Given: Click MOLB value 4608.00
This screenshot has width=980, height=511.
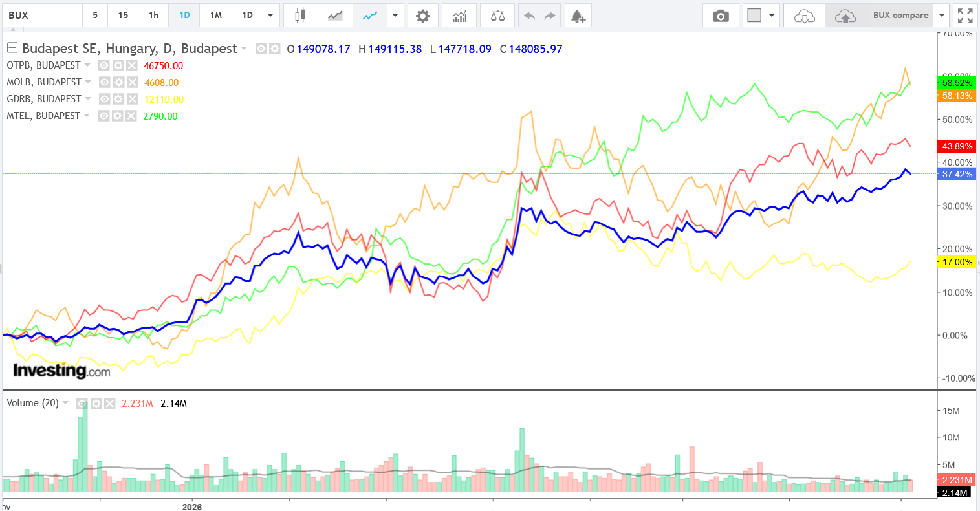Looking at the screenshot, I should pos(162,83).
